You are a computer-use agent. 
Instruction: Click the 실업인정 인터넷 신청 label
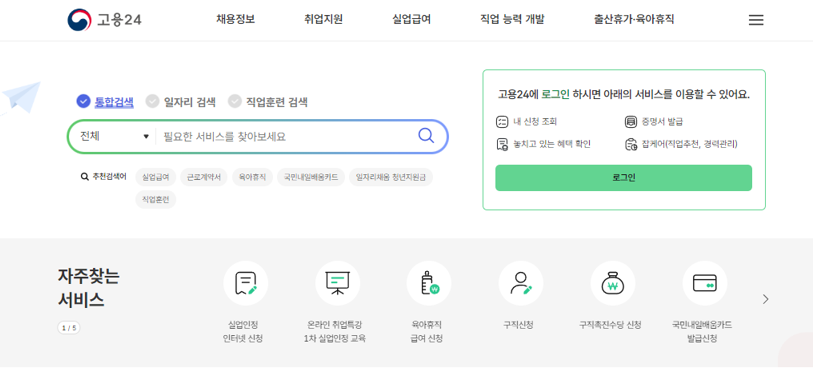[243, 332]
